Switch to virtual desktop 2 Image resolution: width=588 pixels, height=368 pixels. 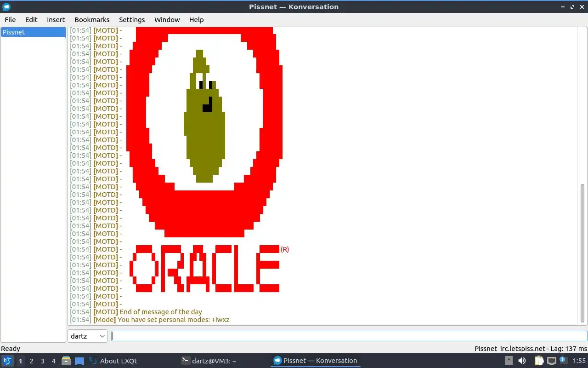(31, 361)
